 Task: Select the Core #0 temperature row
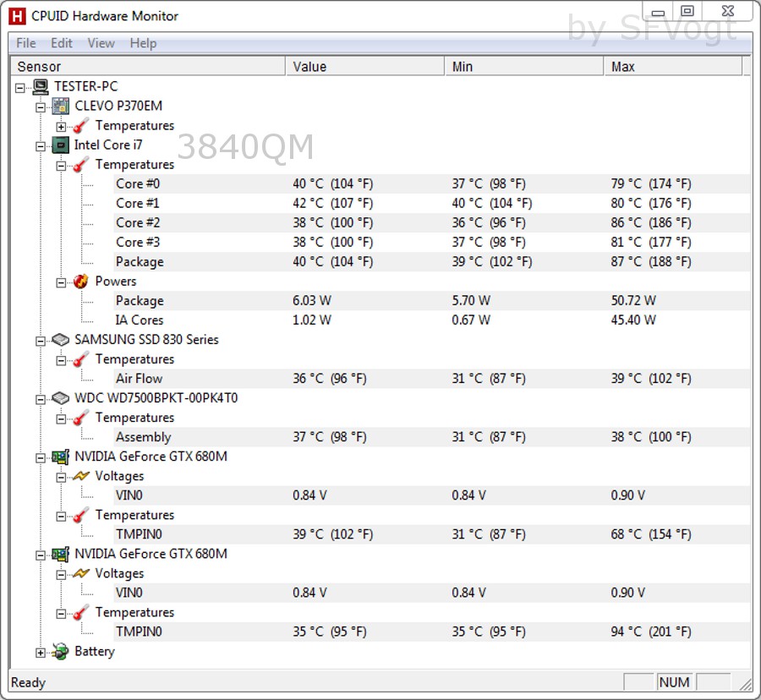[x=432, y=183]
